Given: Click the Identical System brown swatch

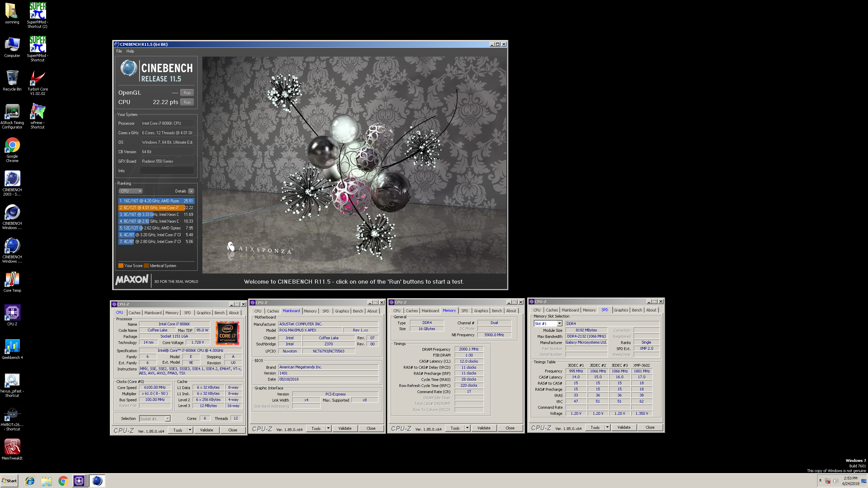Looking at the screenshot, I should pos(146,266).
